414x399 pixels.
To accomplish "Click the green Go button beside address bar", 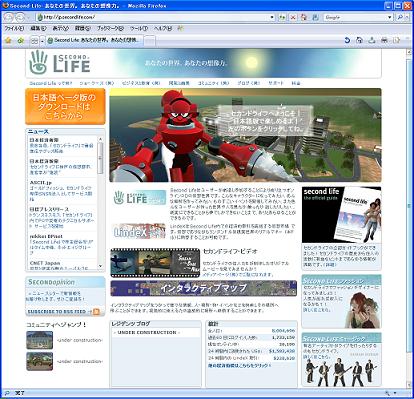I will [282, 17].
